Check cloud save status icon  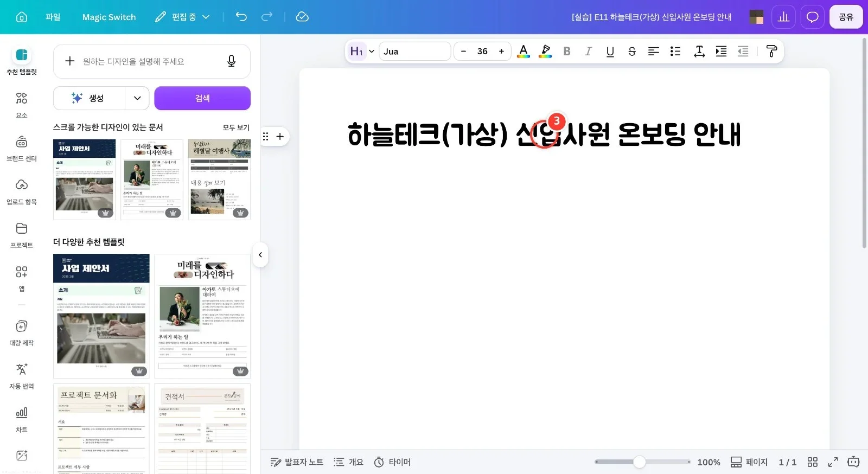[x=302, y=17]
